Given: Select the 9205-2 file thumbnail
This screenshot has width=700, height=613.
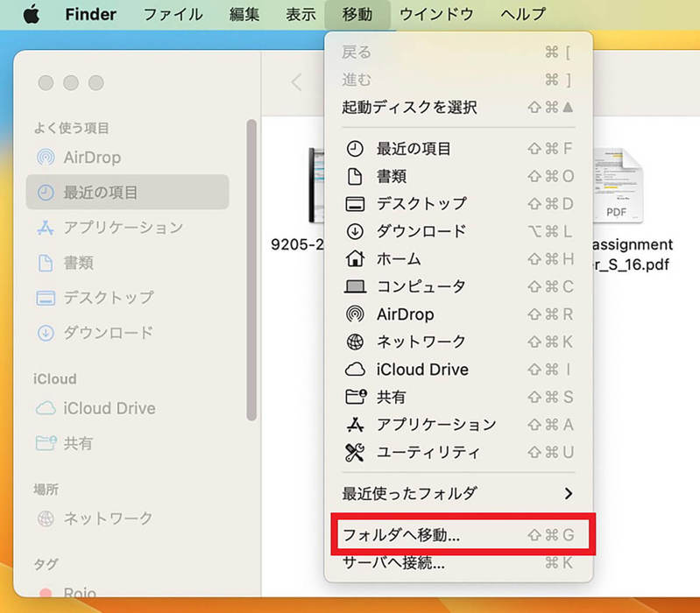Looking at the screenshot, I should coord(317,185).
